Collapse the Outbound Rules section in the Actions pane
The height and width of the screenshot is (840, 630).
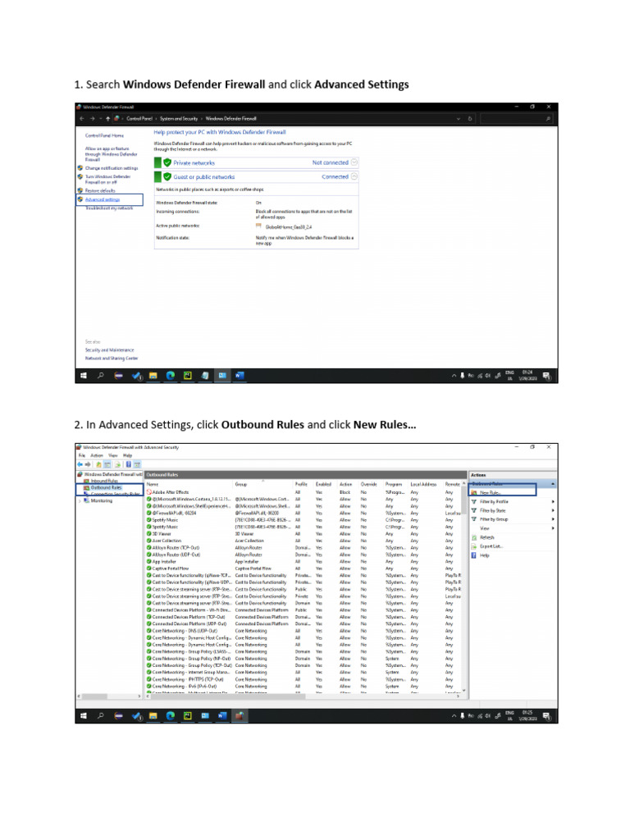[552, 484]
